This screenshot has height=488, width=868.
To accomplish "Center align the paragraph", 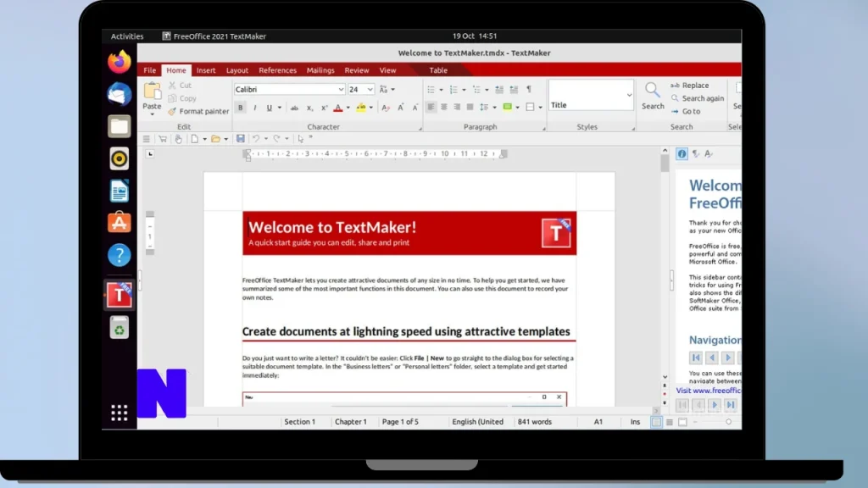I will (444, 107).
